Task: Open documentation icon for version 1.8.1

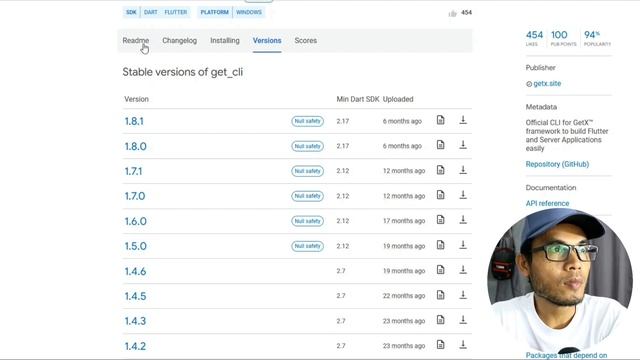Action: pos(440,120)
